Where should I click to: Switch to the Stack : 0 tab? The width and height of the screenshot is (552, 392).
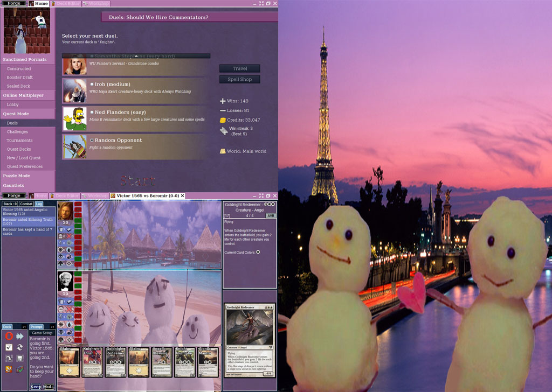(x=10, y=204)
